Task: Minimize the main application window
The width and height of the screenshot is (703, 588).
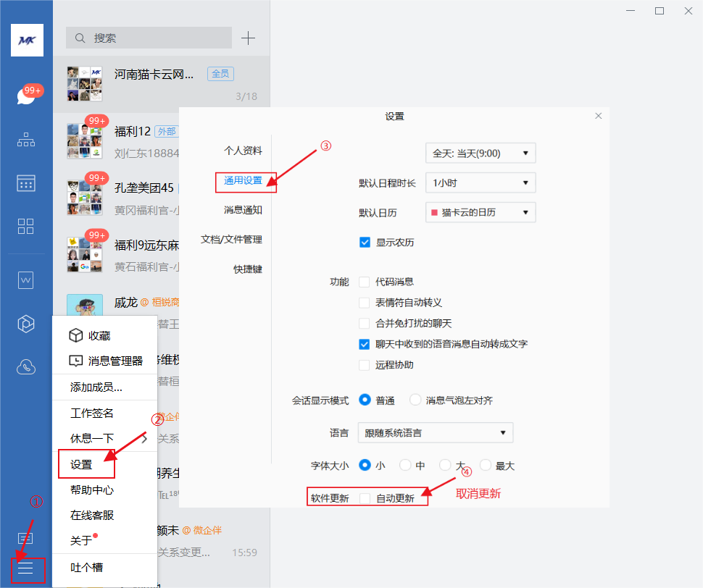Action: (x=631, y=11)
